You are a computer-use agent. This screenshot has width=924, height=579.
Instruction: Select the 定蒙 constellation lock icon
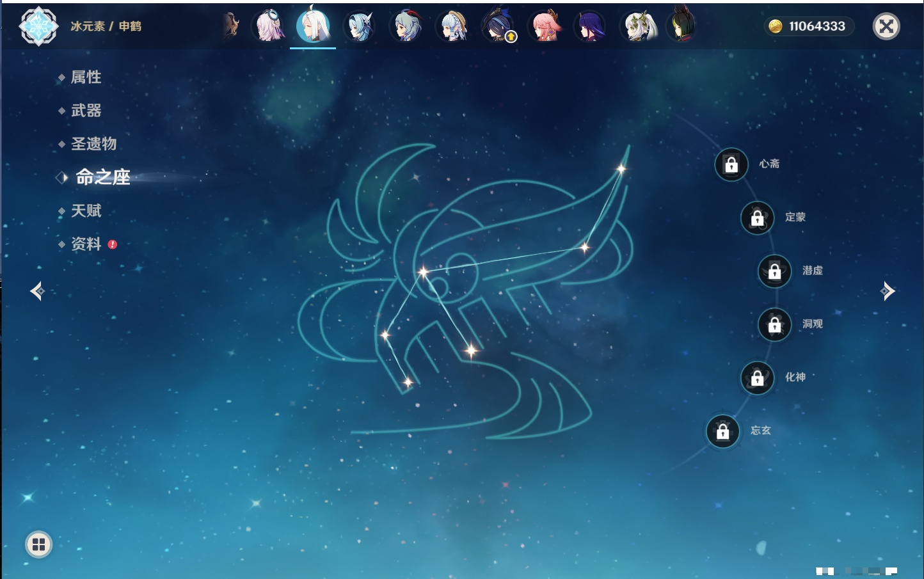pyautogui.click(x=757, y=218)
